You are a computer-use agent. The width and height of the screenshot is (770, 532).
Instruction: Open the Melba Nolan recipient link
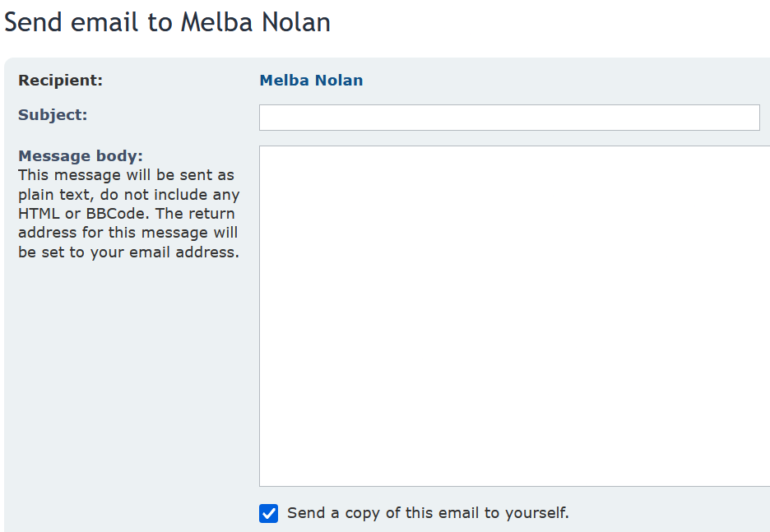click(x=311, y=81)
